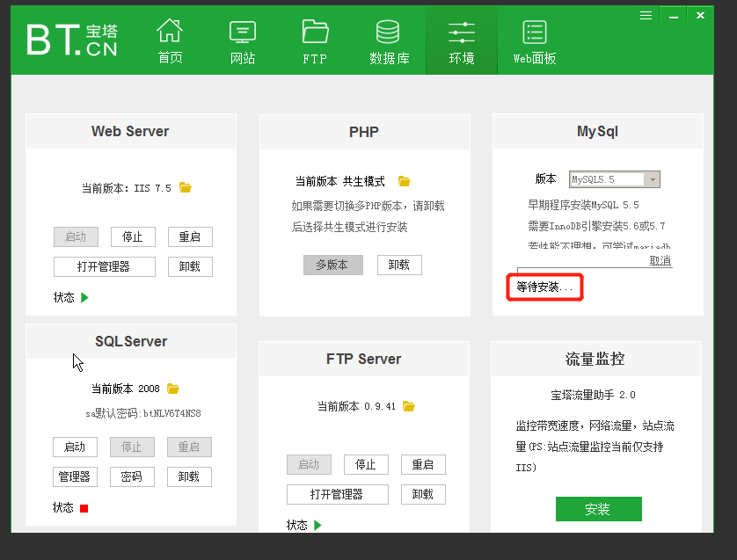
Task: Click sa默认密码 text in SQL Server
Action: (x=143, y=413)
